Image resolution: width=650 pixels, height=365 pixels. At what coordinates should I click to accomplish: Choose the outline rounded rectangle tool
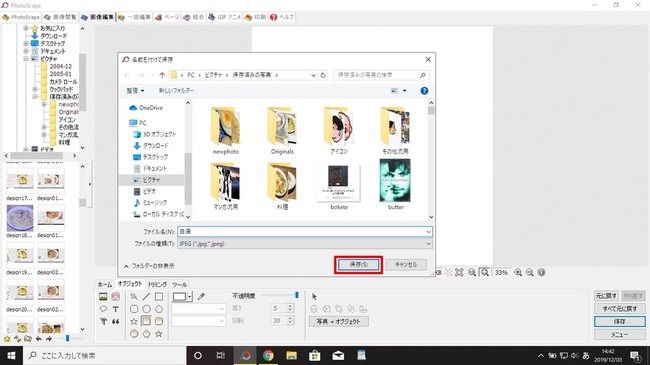coord(134,309)
